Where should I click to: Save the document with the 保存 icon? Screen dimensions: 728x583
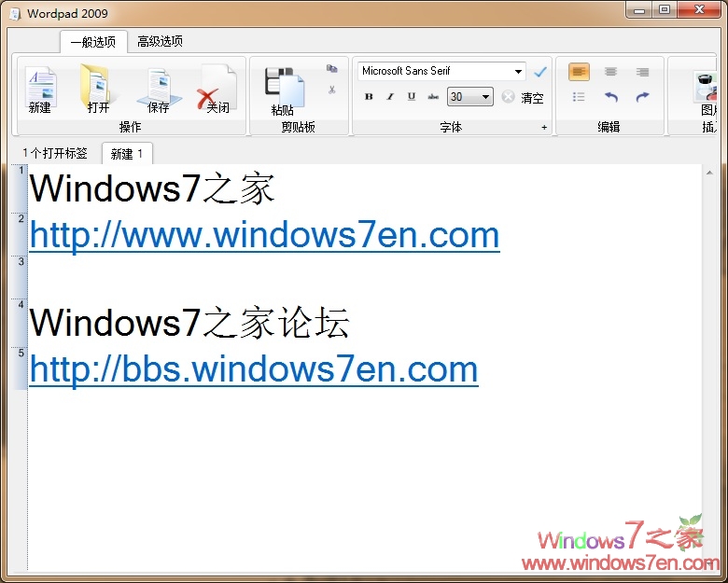[x=159, y=90]
